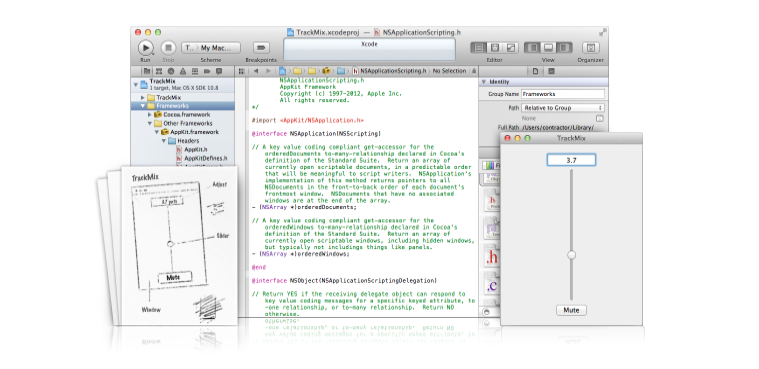Select the Frameworks group row
This screenshot has height=369, width=759.
(182, 106)
